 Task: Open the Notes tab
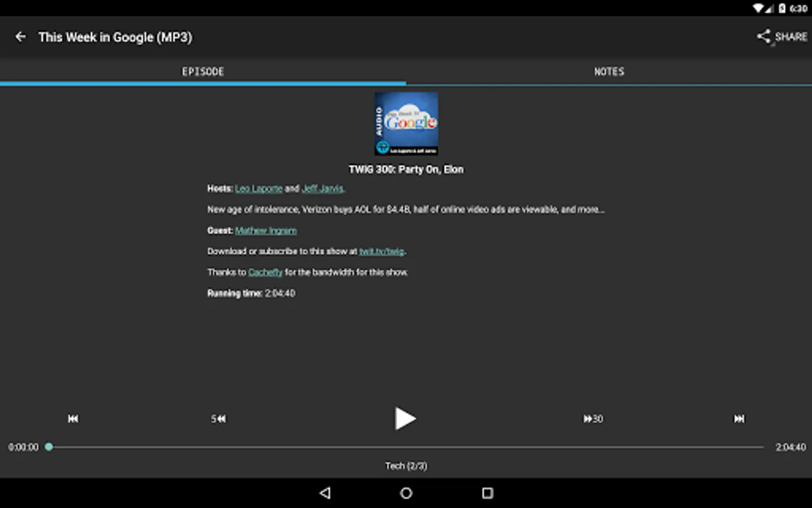click(x=609, y=72)
